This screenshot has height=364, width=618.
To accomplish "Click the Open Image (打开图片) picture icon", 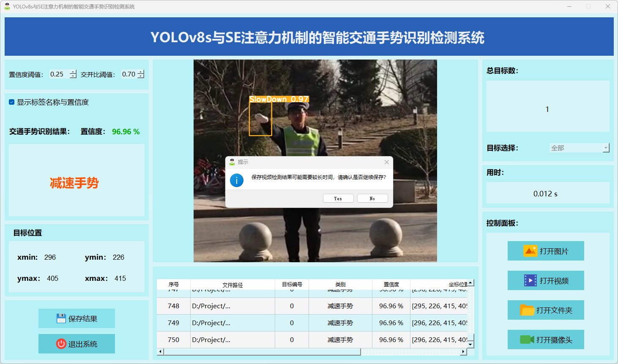I will coord(530,251).
